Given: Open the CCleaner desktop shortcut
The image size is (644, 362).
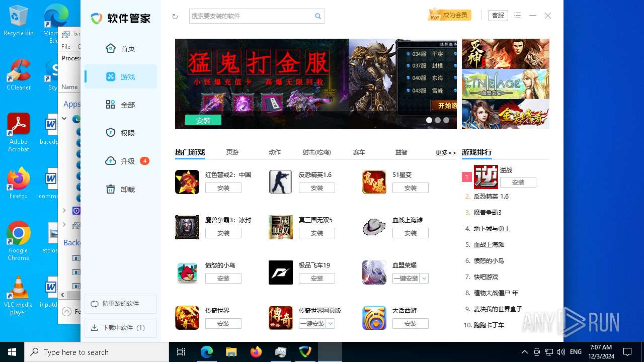Looking at the screenshot, I should click(19, 74).
